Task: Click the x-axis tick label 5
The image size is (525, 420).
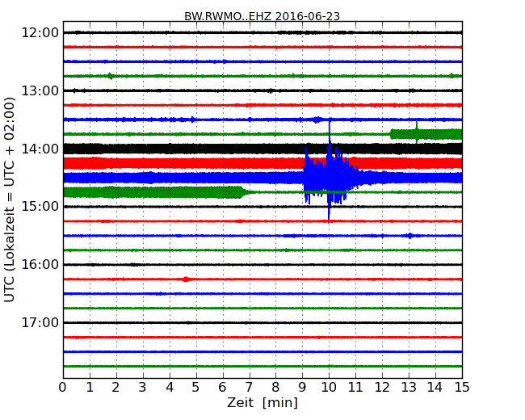Action: pyautogui.click(x=196, y=388)
